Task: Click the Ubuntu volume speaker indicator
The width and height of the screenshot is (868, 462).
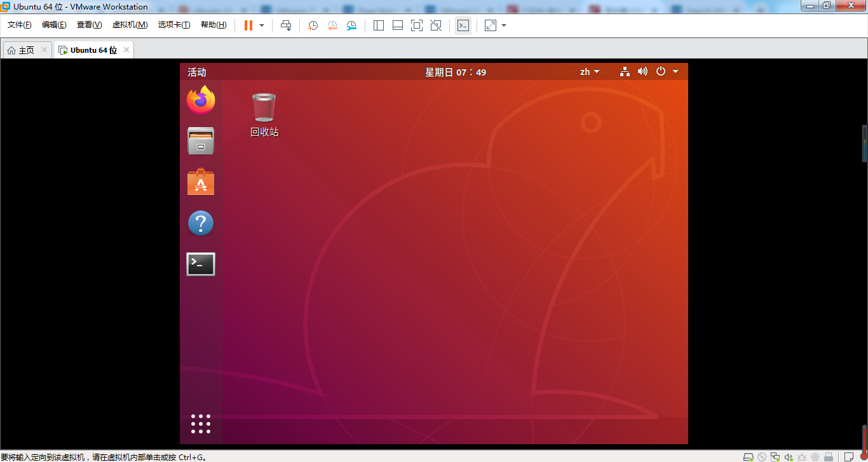Action: [642, 72]
